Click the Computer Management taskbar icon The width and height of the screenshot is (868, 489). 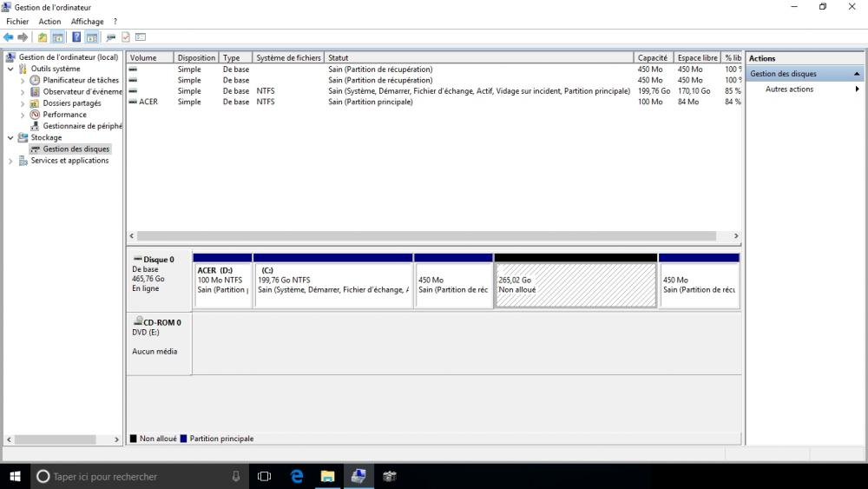pyautogui.click(x=358, y=476)
